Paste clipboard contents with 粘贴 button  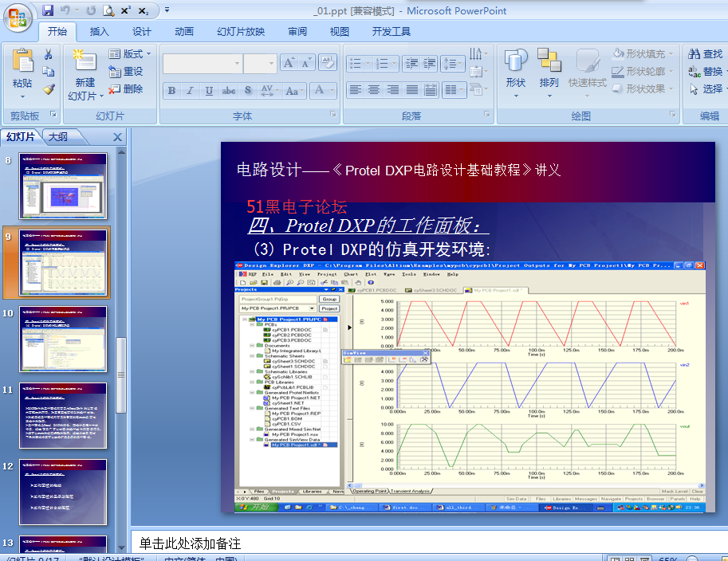[x=22, y=74]
